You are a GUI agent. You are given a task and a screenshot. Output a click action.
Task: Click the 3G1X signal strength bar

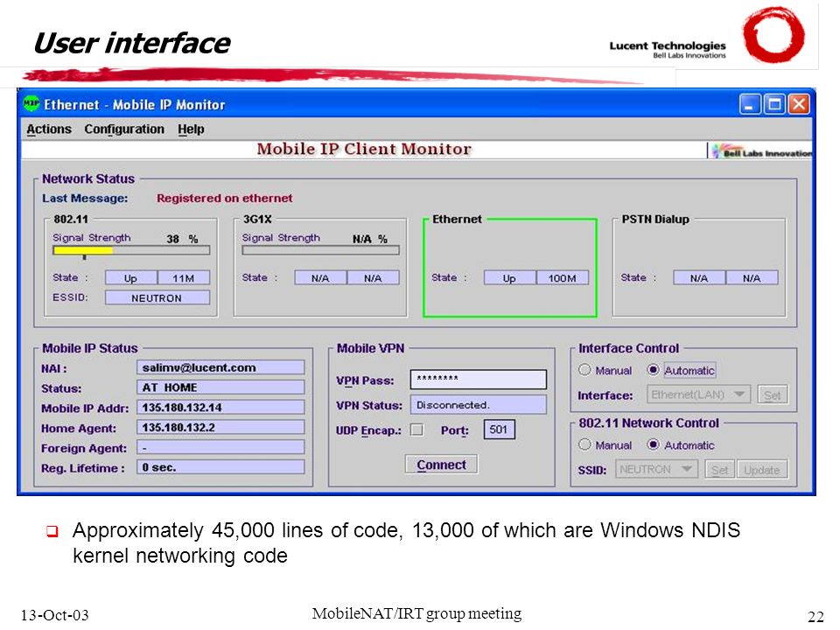click(320, 250)
